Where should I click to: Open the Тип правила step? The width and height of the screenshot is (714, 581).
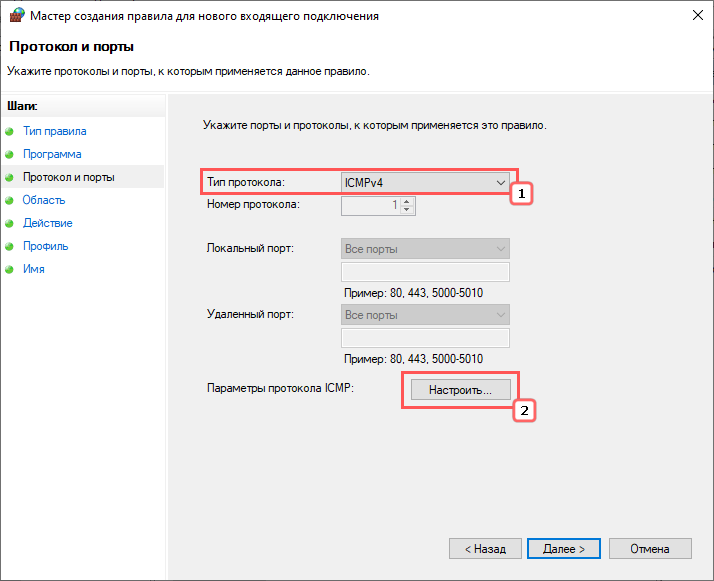(x=55, y=131)
